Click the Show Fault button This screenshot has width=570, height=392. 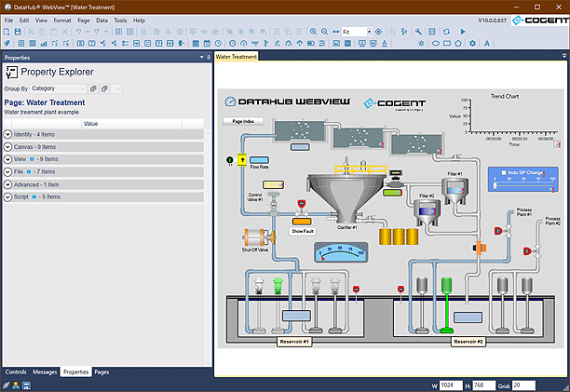[304, 230]
